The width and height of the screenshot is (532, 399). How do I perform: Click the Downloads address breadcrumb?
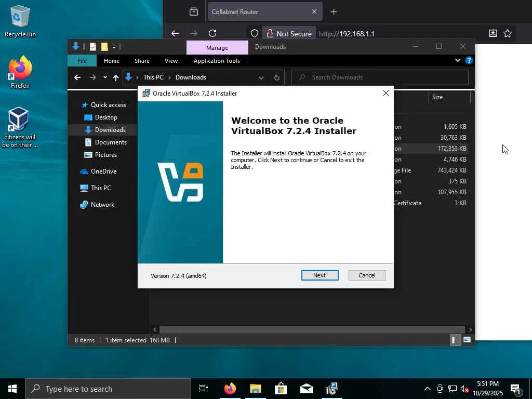point(191,77)
